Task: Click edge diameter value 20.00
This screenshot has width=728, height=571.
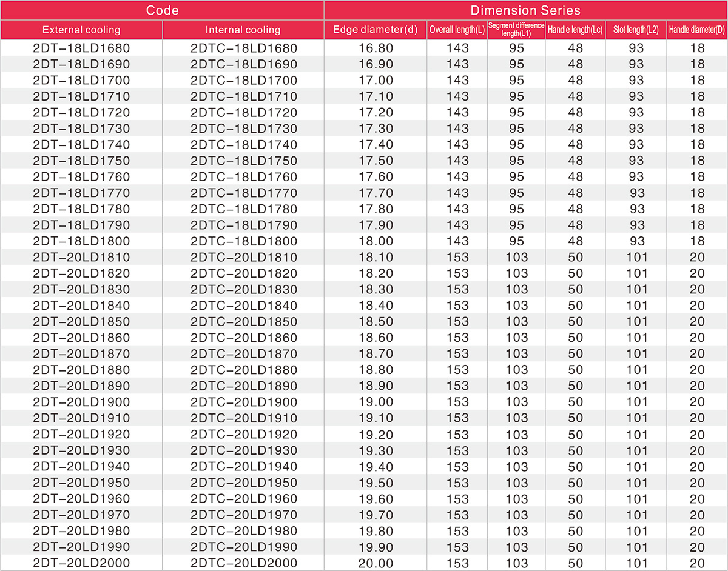Action: click(x=376, y=563)
